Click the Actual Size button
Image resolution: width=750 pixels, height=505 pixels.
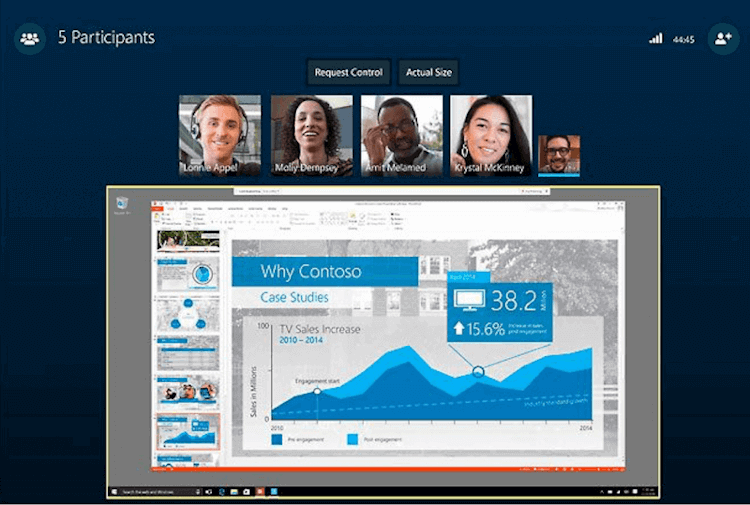tap(429, 72)
